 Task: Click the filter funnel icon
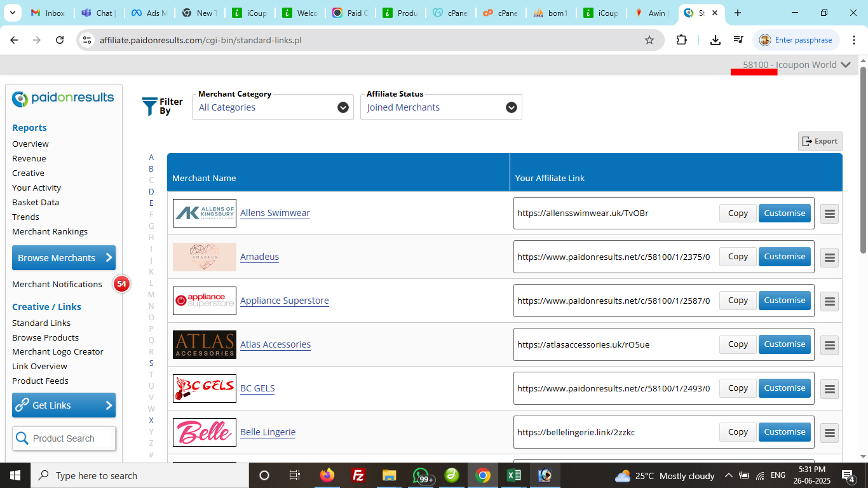[x=149, y=107]
